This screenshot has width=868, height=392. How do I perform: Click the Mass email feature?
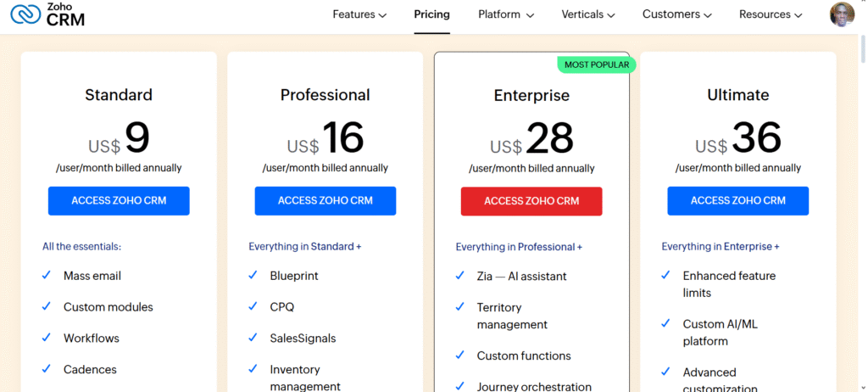point(92,276)
